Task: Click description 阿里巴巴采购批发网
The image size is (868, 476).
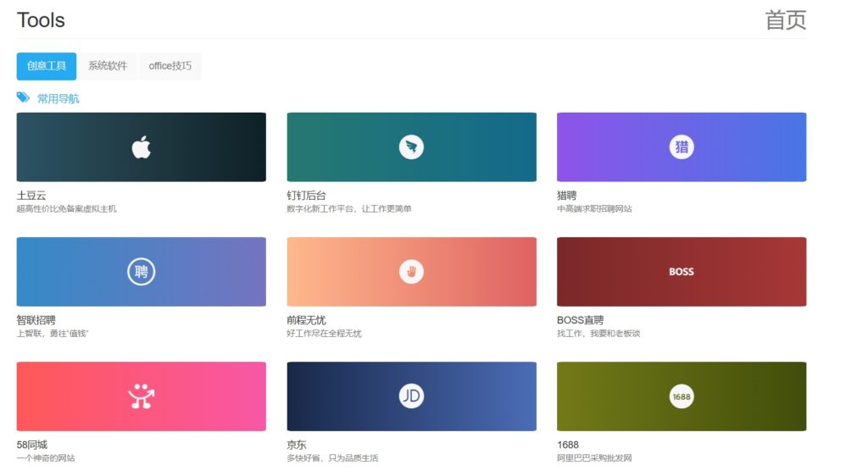Action: (x=594, y=457)
